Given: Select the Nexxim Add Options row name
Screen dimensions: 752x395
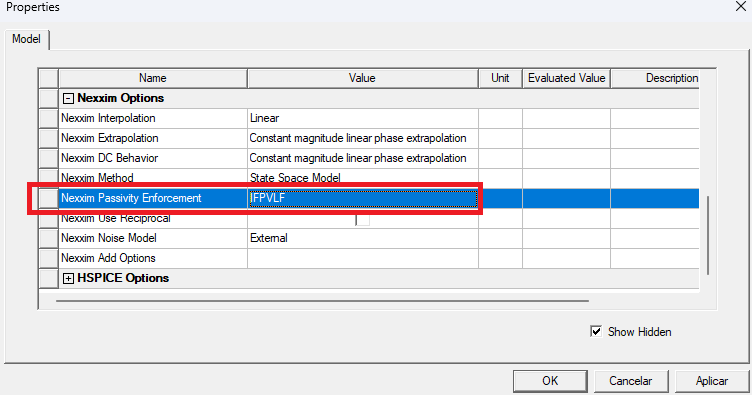Looking at the screenshot, I should (153, 258).
